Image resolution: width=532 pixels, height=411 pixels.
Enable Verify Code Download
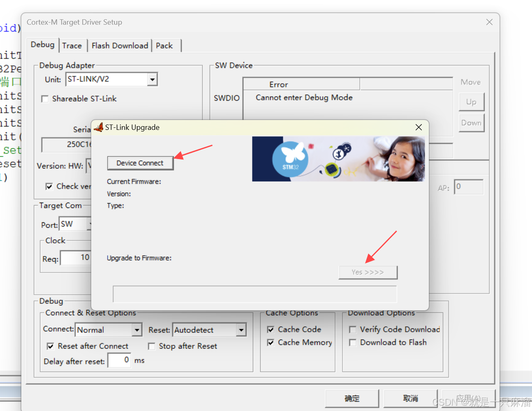353,329
